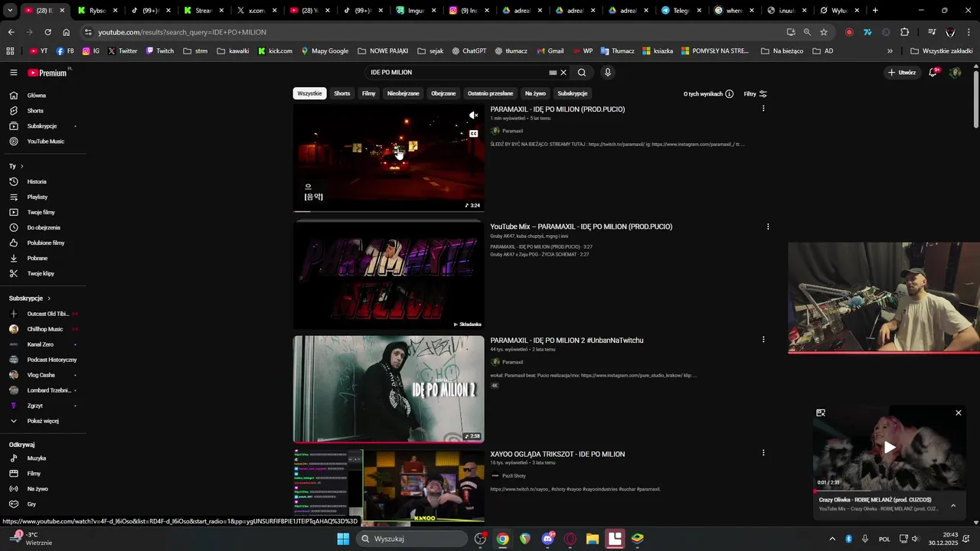Image resolution: width=980 pixels, height=551 pixels.
Task: Open the on-screen keyboard icon in search box
Action: [553, 73]
